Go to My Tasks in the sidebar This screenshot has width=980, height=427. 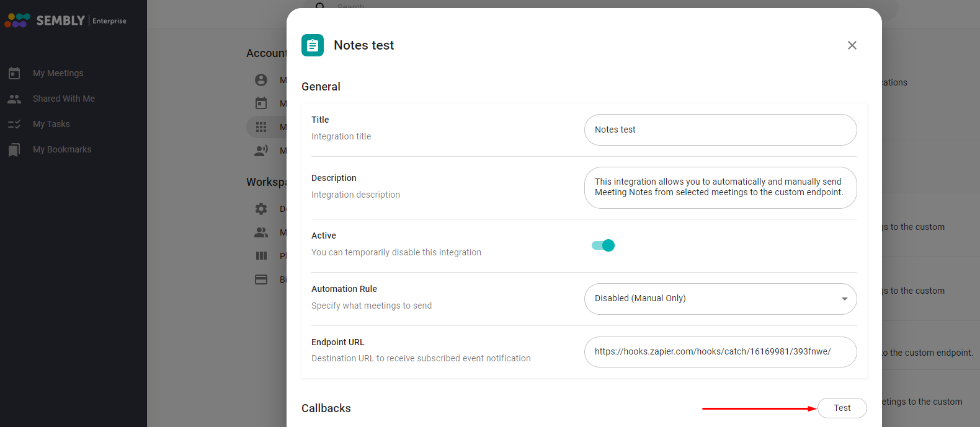click(51, 124)
